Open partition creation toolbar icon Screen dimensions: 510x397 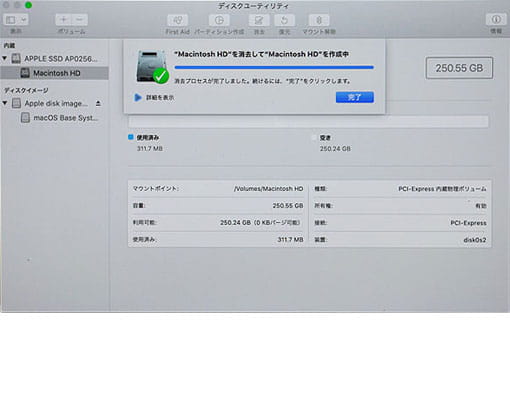(219, 20)
